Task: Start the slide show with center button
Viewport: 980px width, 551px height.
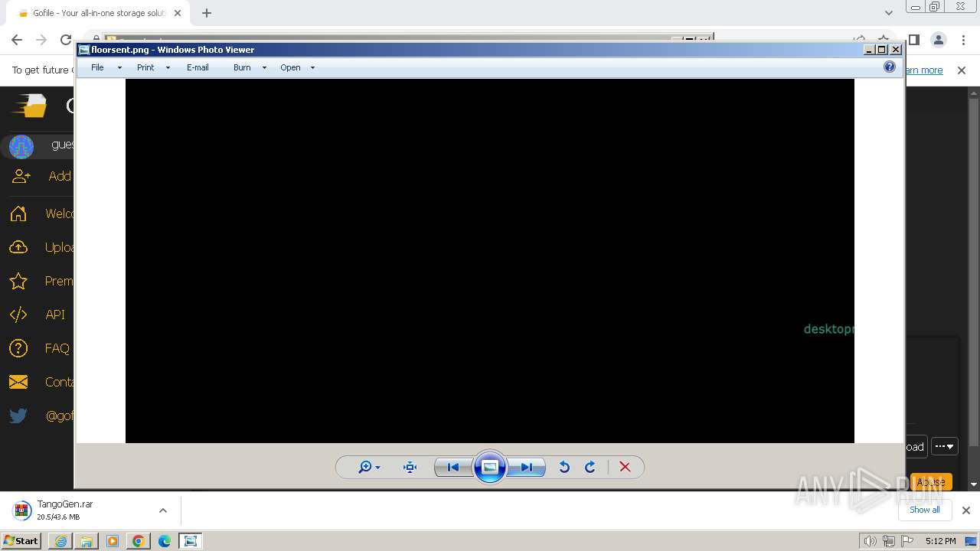Action: 490,467
